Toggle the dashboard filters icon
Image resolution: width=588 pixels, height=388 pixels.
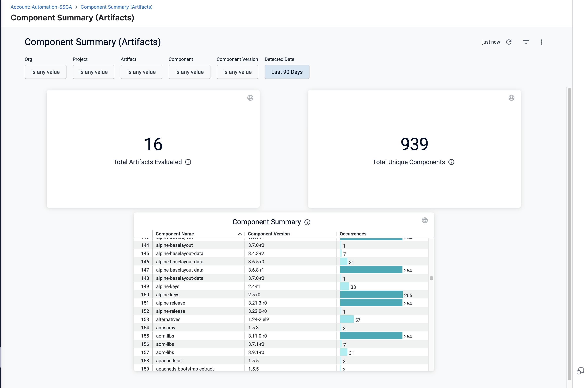pyautogui.click(x=526, y=42)
